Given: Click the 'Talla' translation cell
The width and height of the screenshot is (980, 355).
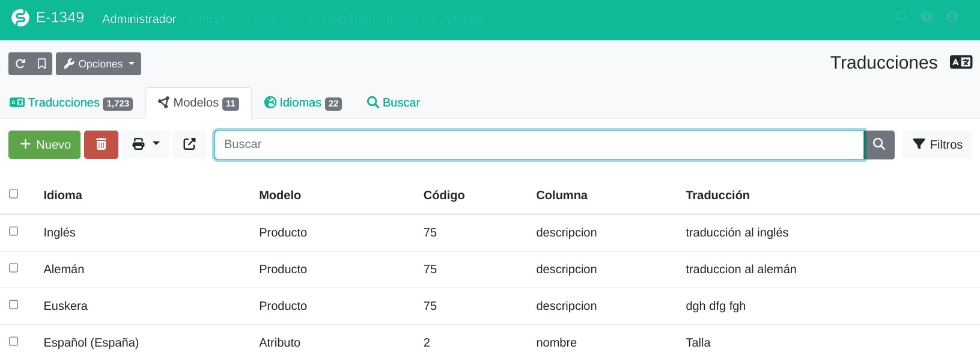Looking at the screenshot, I should pyautogui.click(x=698, y=343).
